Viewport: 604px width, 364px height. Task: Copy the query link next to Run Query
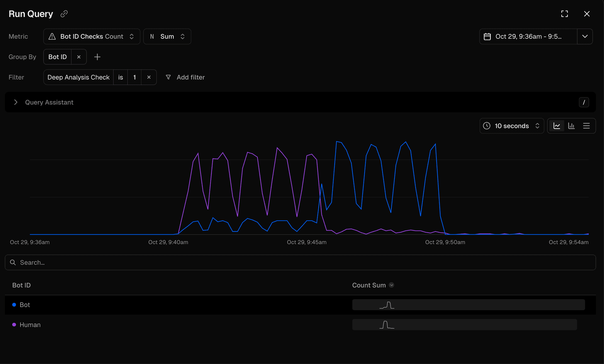(x=64, y=14)
